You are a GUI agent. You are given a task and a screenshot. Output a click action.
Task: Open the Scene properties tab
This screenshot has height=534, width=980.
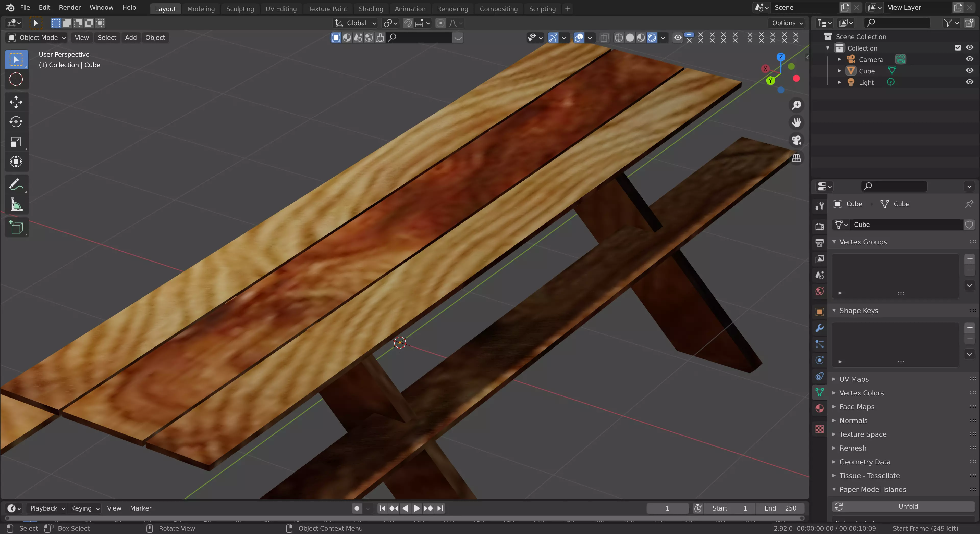[x=819, y=275]
